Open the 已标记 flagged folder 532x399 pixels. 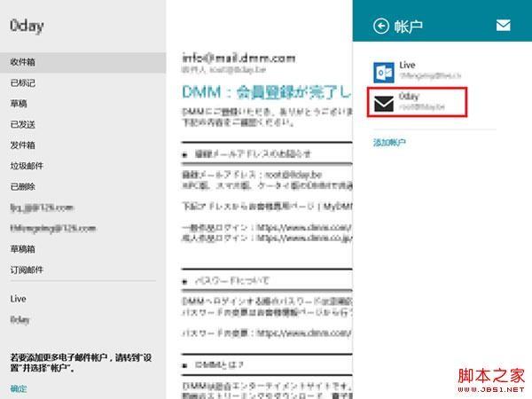point(83,82)
